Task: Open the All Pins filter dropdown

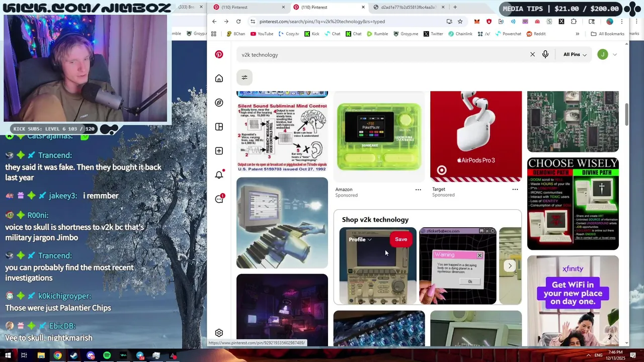Action: tap(575, 54)
